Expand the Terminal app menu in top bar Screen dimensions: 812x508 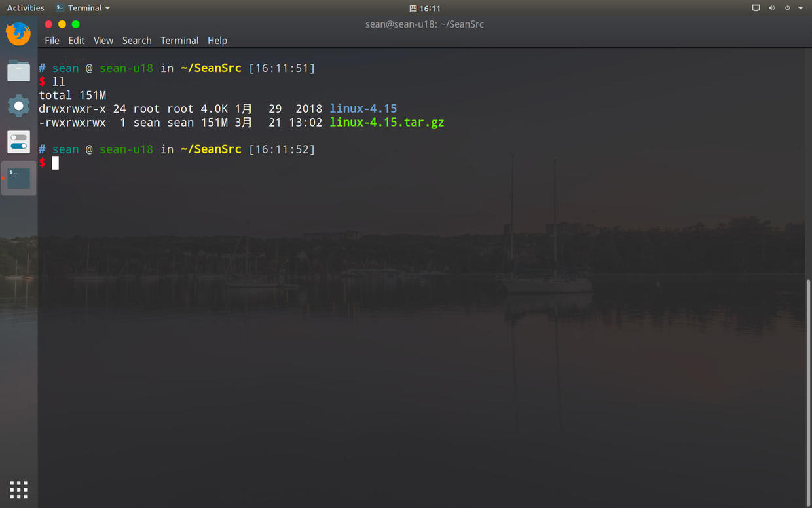tap(83, 8)
